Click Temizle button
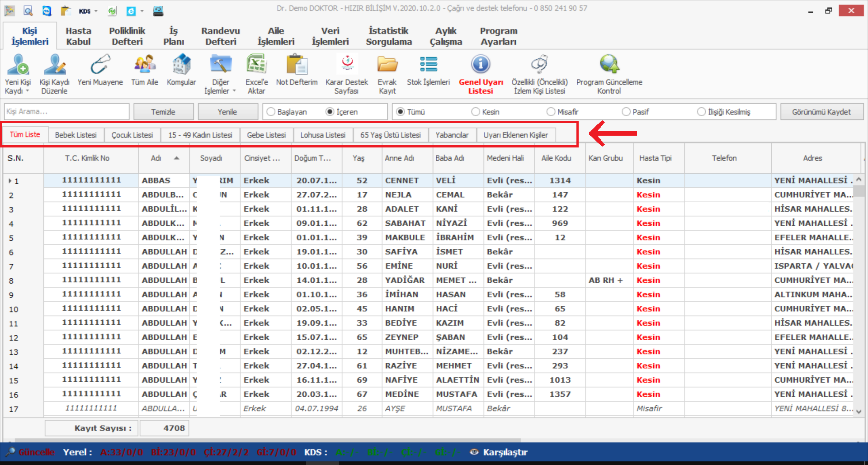The width and height of the screenshot is (868, 465). click(163, 112)
